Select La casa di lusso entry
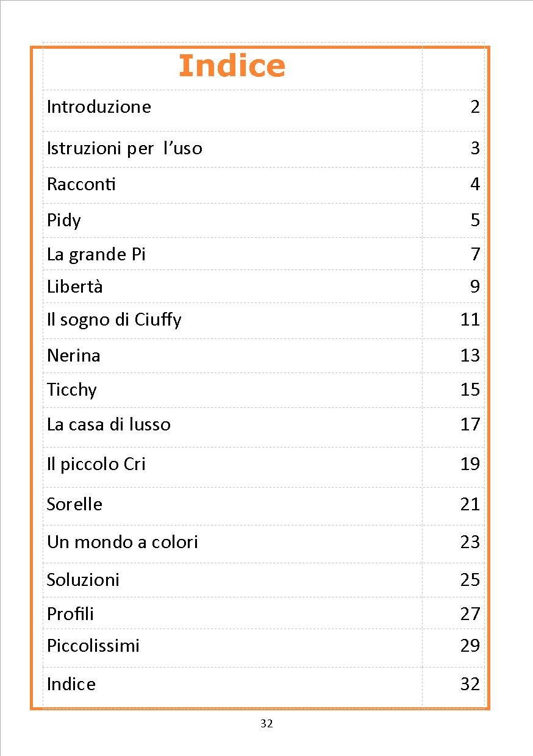Viewport: 533px width, 756px height. click(109, 424)
